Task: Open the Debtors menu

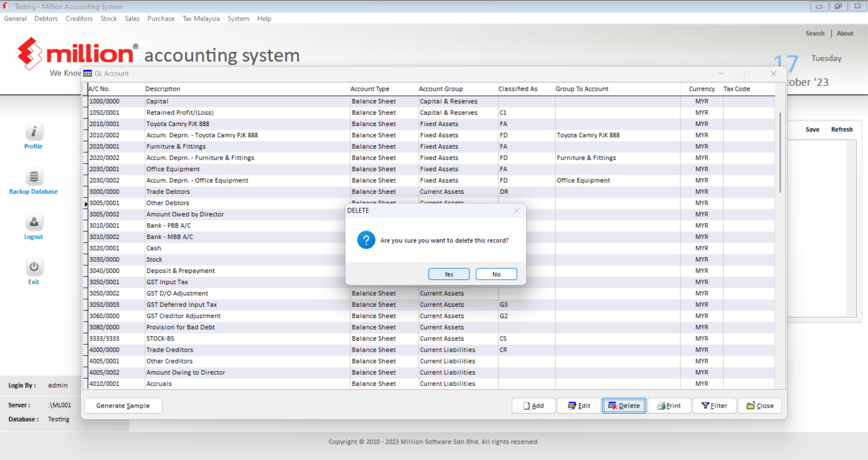Action: [46, 19]
